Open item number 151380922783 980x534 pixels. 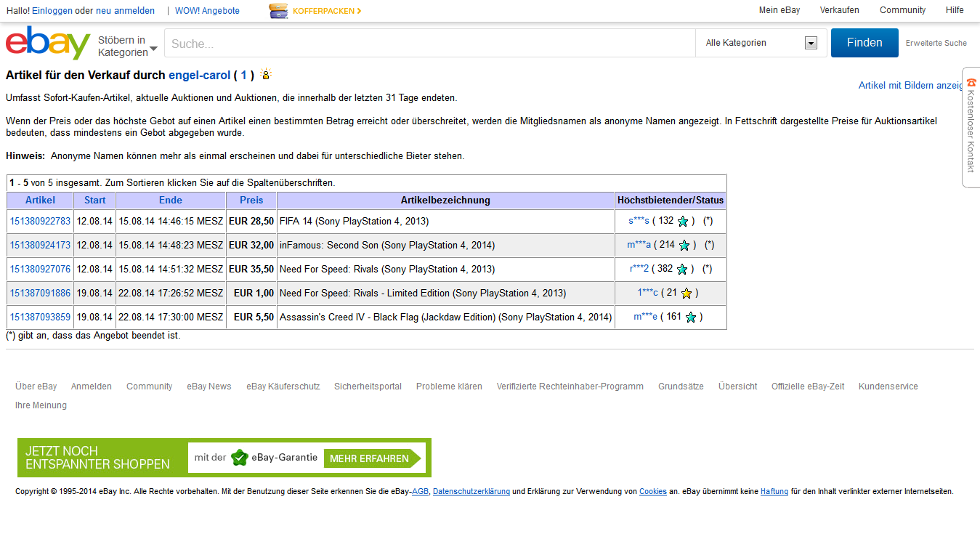click(40, 221)
